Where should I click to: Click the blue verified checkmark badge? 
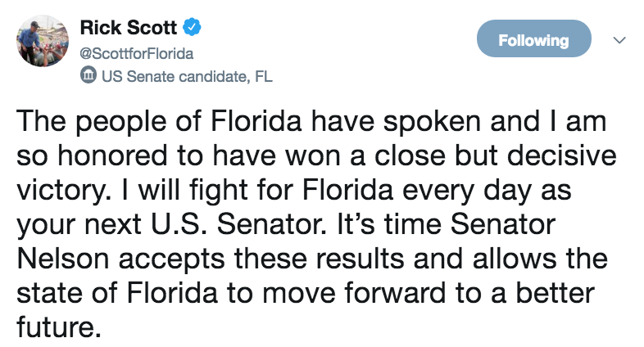(x=192, y=28)
